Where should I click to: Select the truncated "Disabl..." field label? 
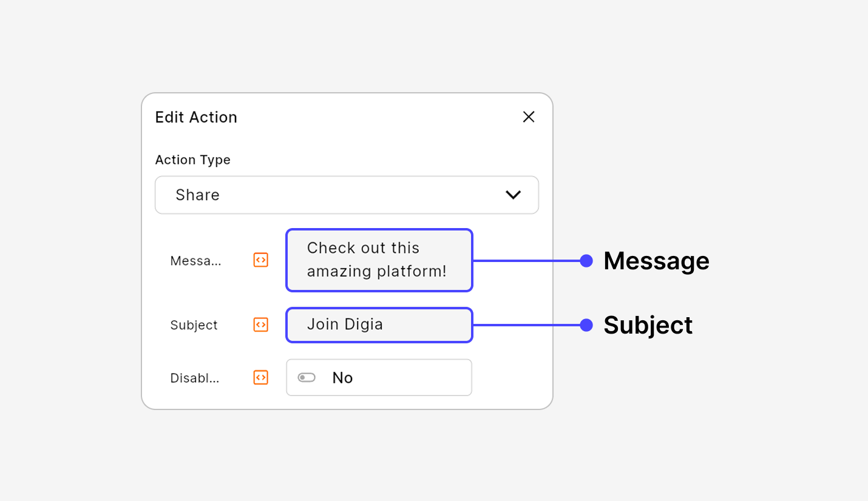tap(194, 378)
